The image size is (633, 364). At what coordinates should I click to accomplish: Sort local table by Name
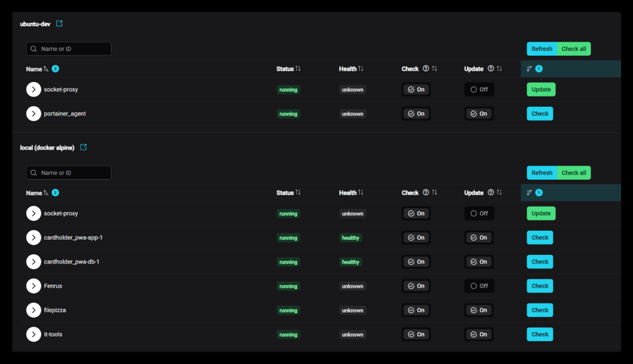46,193
